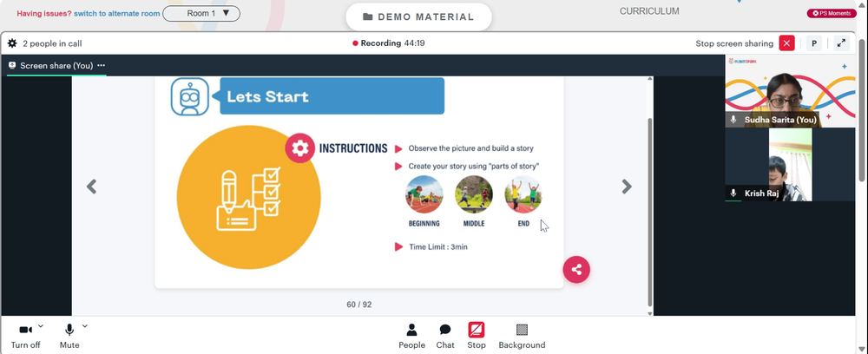Image resolution: width=868 pixels, height=354 pixels.
Task: Click the BEGINNING story picture
Action: click(x=424, y=194)
